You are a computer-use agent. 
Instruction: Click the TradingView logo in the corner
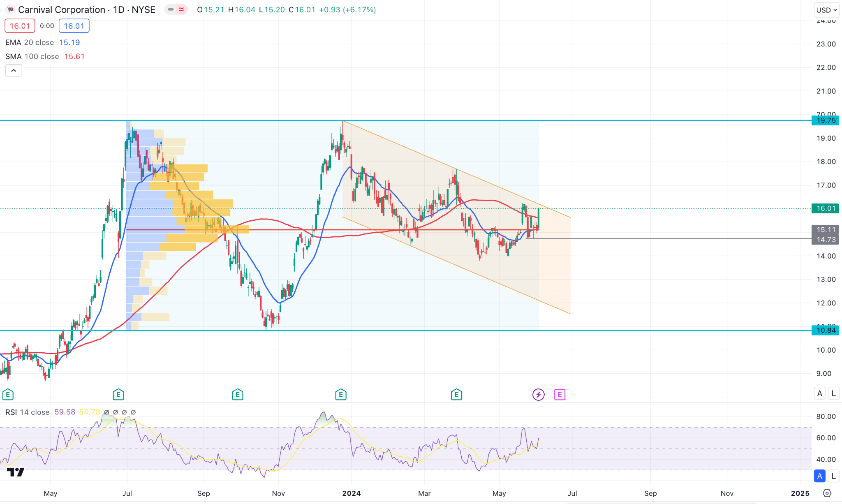pyautogui.click(x=16, y=472)
